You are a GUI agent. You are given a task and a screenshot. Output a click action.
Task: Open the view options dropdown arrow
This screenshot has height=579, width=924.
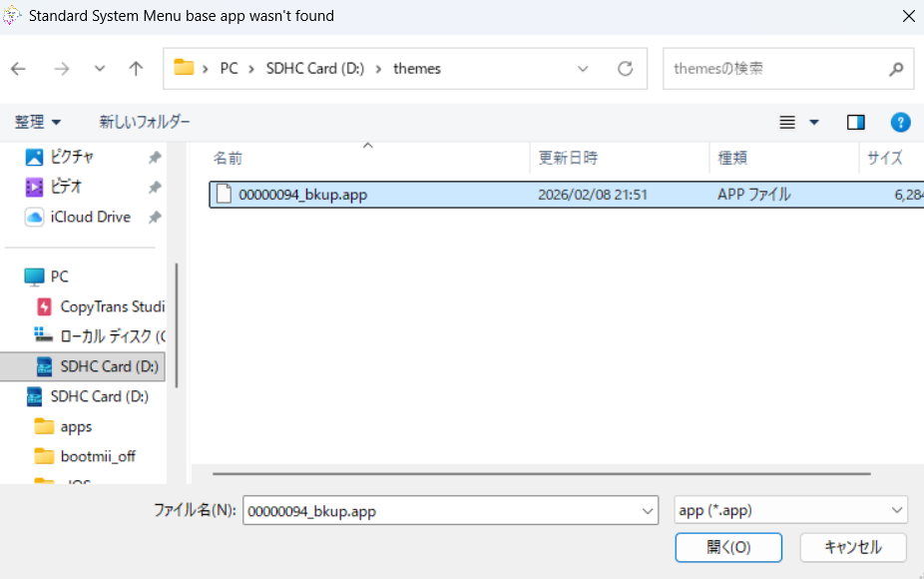pos(813,122)
